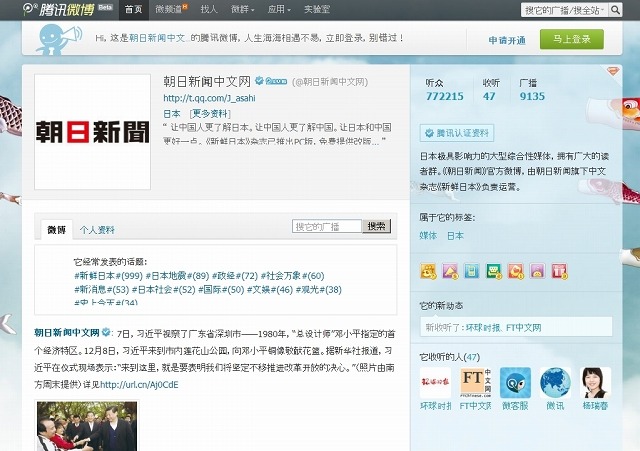This screenshot has height=451, width=640.
Task: Open the http://url.cn/Aj0CdE post link
Action: 139,384
